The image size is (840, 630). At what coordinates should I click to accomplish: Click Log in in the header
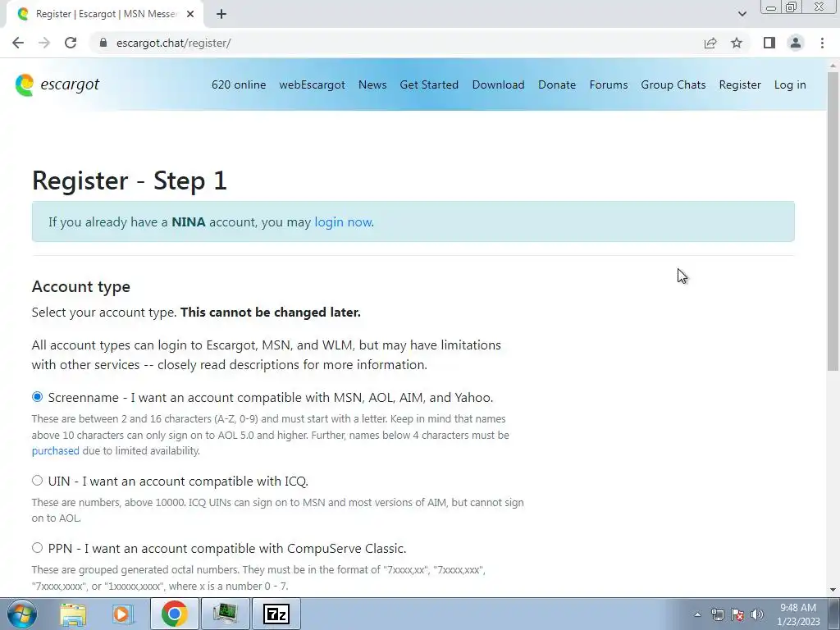[x=790, y=84]
